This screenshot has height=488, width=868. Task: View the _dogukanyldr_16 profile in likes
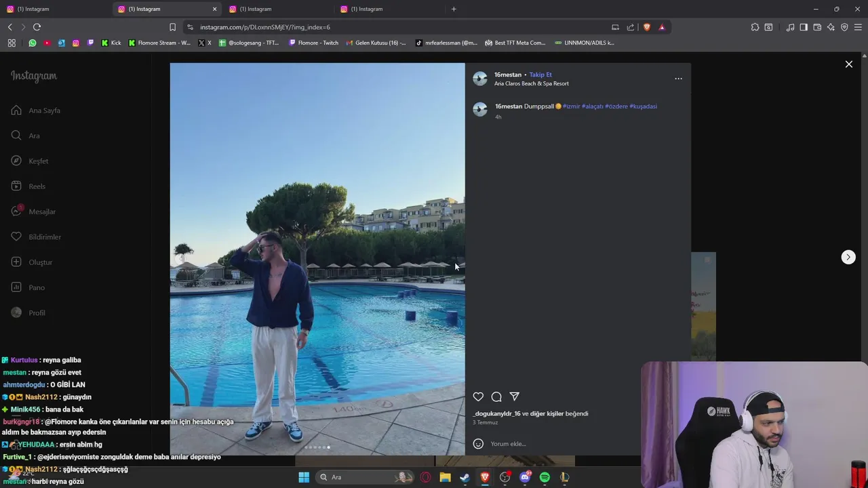496,413
